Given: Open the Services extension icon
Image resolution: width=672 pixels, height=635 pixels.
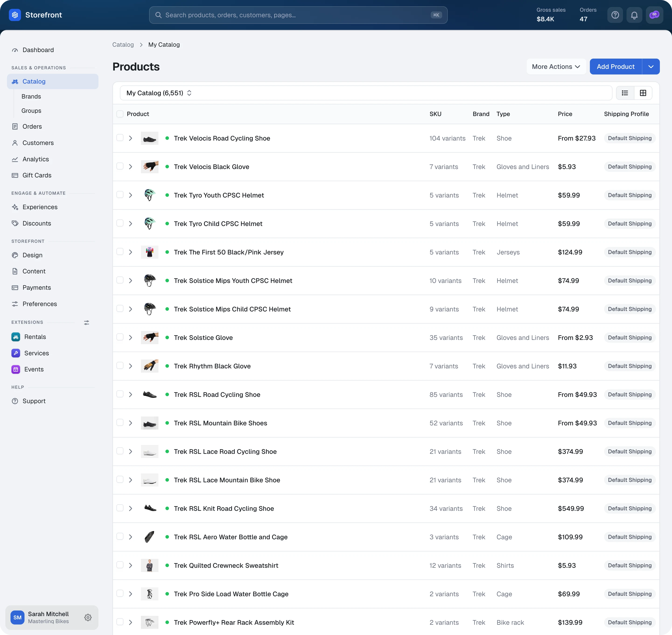Looking at the screenshot, I should (16, 353).
